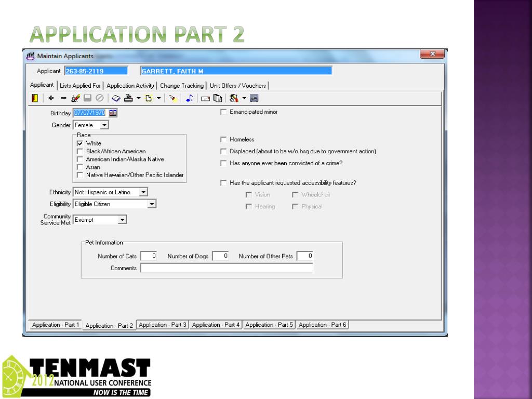Click the Applicant SSN field

click(96, 71)
